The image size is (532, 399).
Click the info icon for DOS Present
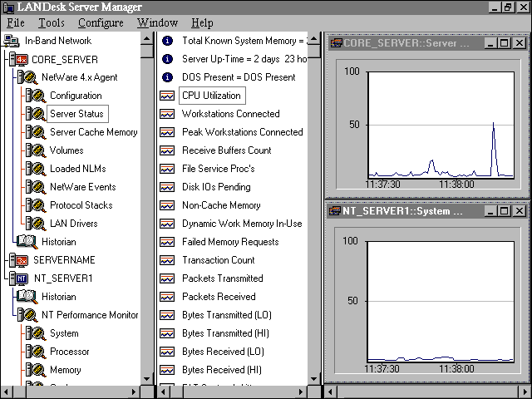(x=167, y=77)
